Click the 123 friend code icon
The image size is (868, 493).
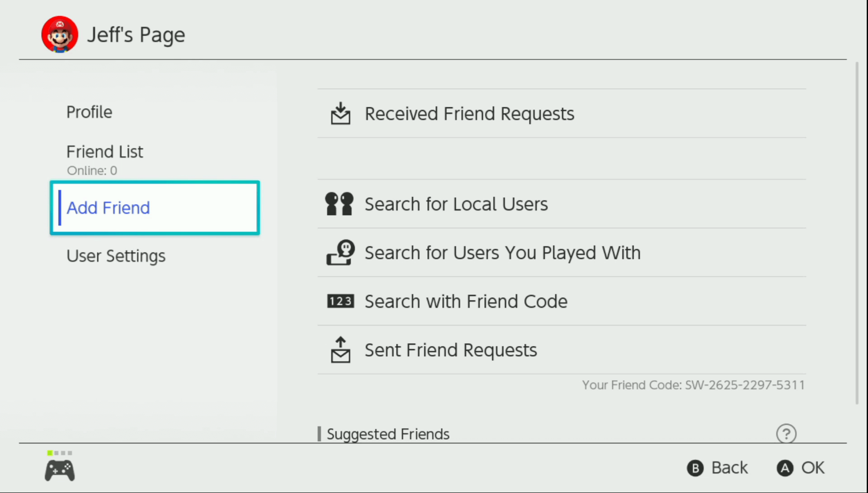[340, 301]
